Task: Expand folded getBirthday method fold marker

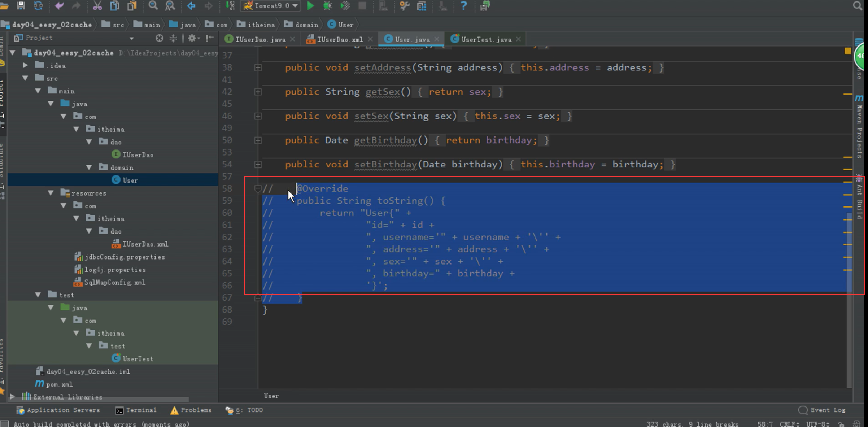Action: [258, 140]
